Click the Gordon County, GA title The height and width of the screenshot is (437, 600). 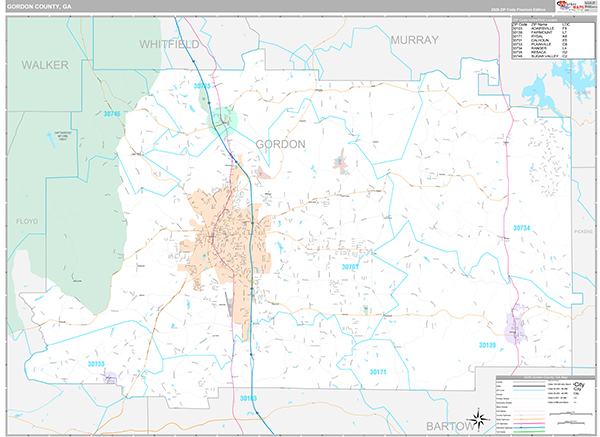click(x=40, y=7)
